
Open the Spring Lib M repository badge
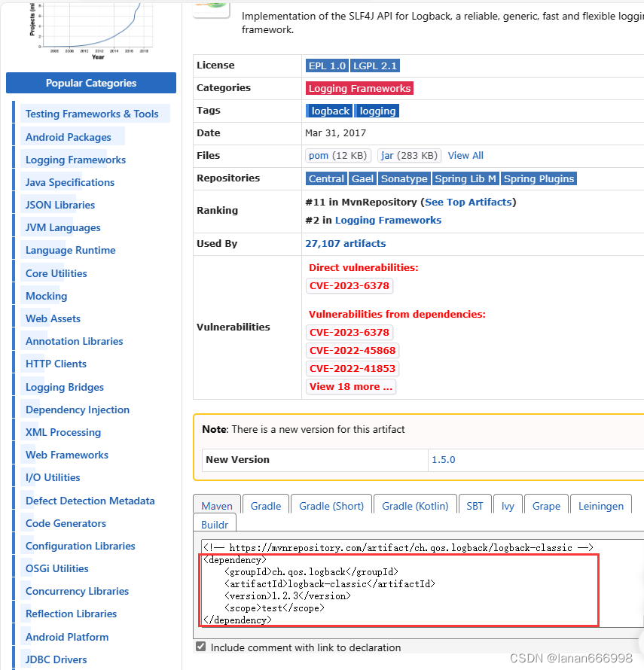tap(465, 178)
